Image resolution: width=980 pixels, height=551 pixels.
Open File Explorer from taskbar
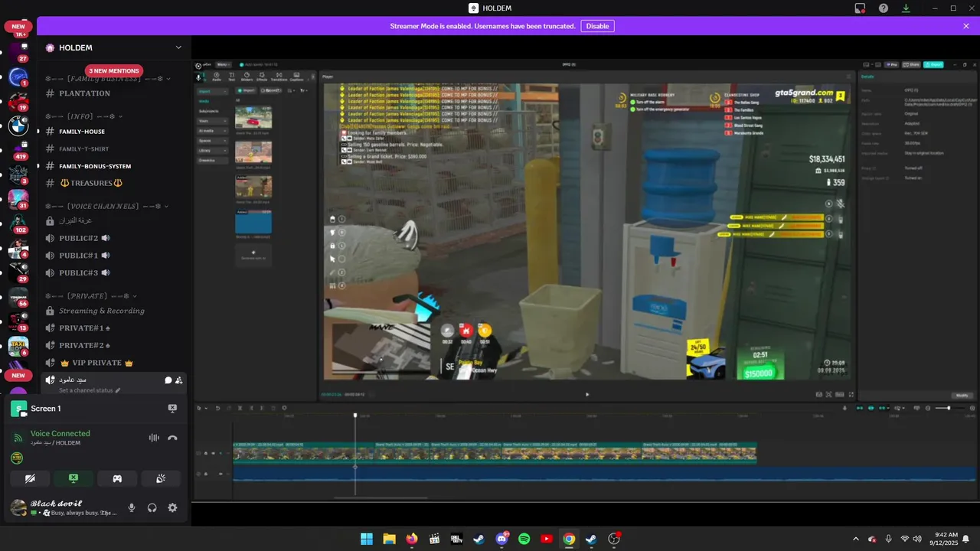coord(389,539)
